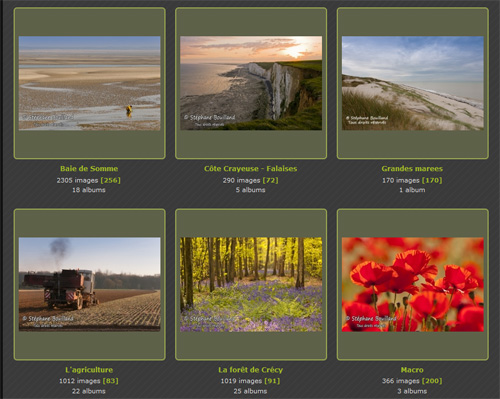Image resolution: width=500 pixels, height=399 pixels.
Task: Click the Macro album title
Action: (412, 370)
